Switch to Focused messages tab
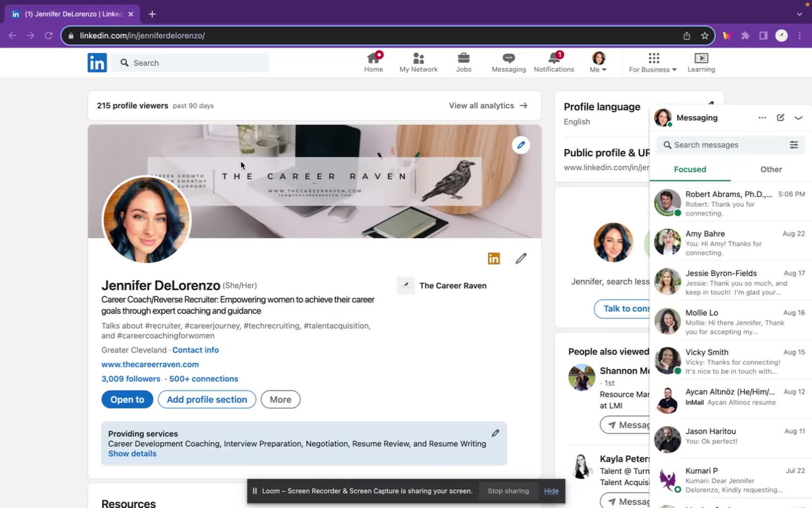 click(690, 169)
